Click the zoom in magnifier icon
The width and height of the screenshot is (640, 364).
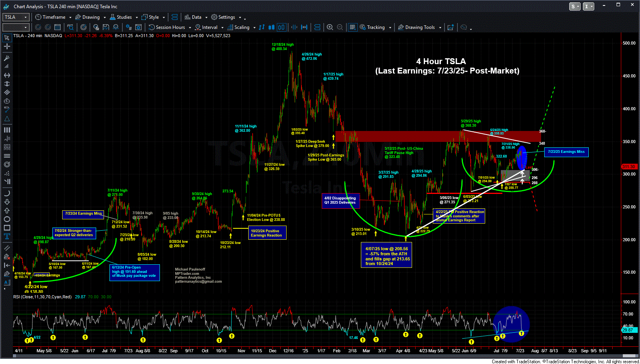pyautogui.click(x=330, y=27)
